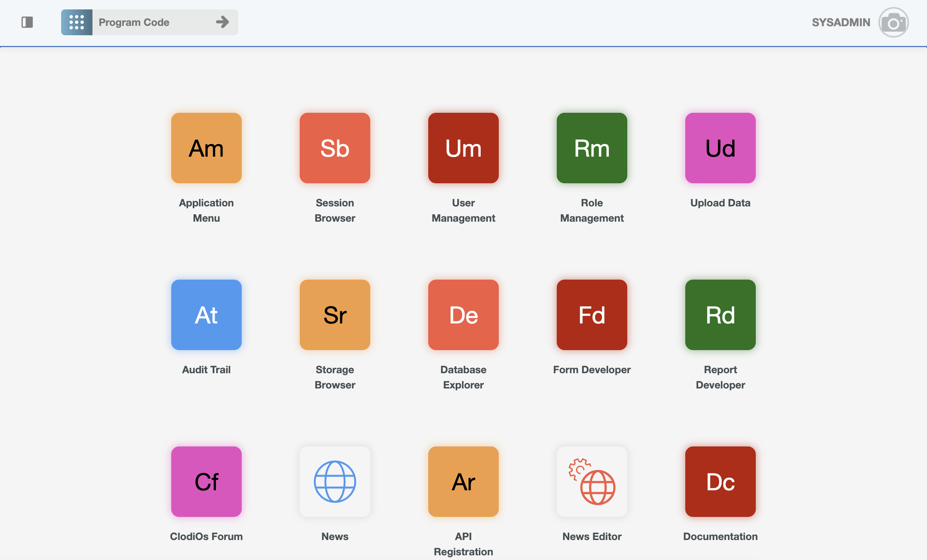Open Database Explorer icon

[463, 315]
